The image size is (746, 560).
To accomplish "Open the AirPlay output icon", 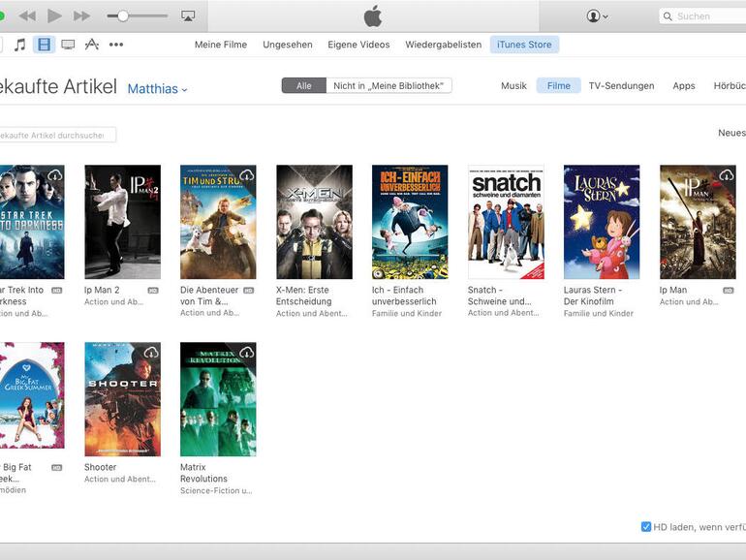I will [x=188, y=16].
